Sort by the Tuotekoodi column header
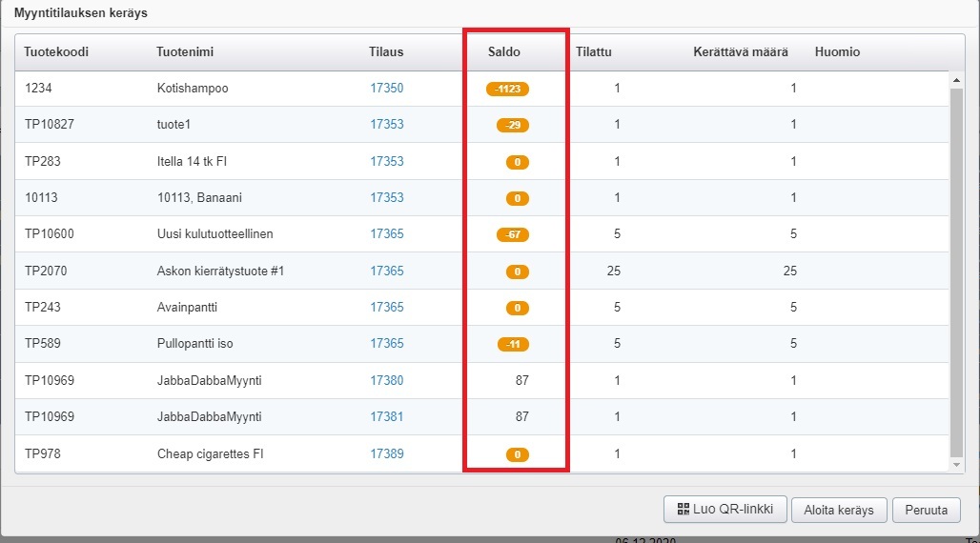This screenshot has width=980, height=543. pos(56,52)
